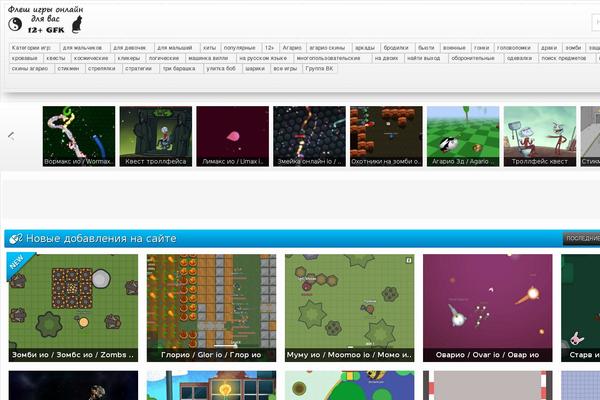Click the yin-yang site logo icon
600x400 pixels.
pyautogui.click(x=13, y=24)
